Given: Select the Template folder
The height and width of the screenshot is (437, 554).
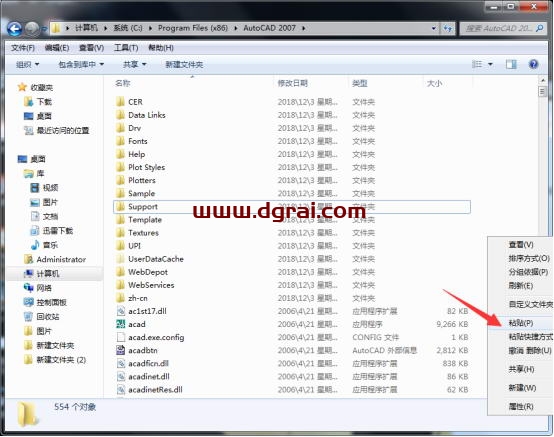Looking at the screenshot, I should [x=145, y=219].
